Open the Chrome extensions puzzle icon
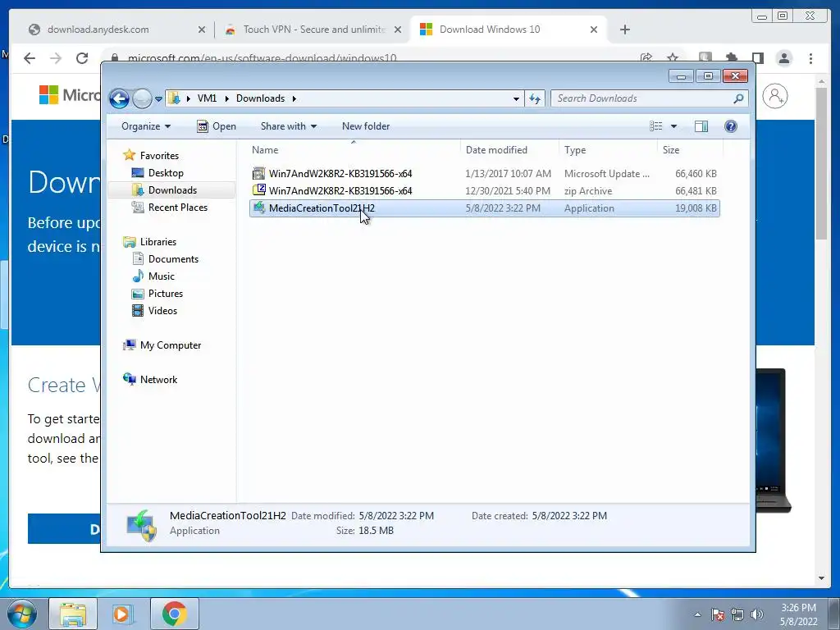 [731, 58]
